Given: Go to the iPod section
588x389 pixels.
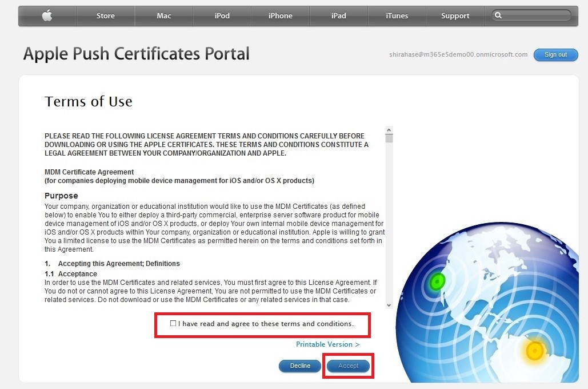Looking at the screenshot, I should click(222, 16).
